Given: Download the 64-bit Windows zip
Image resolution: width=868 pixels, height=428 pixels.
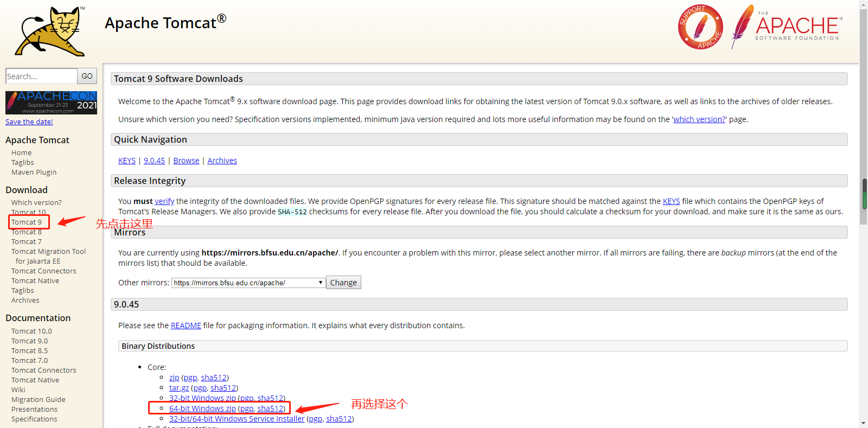Looking at the screenshot, I should click(x=202, y=408).
